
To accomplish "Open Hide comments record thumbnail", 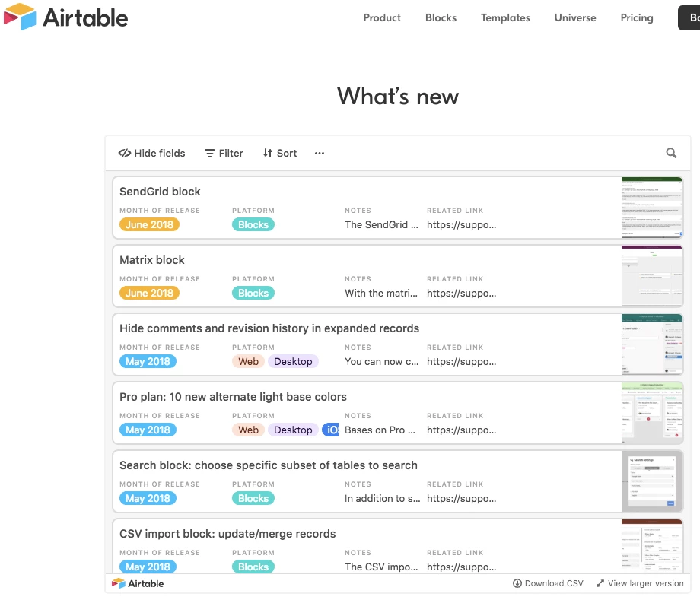I will 652,344.
